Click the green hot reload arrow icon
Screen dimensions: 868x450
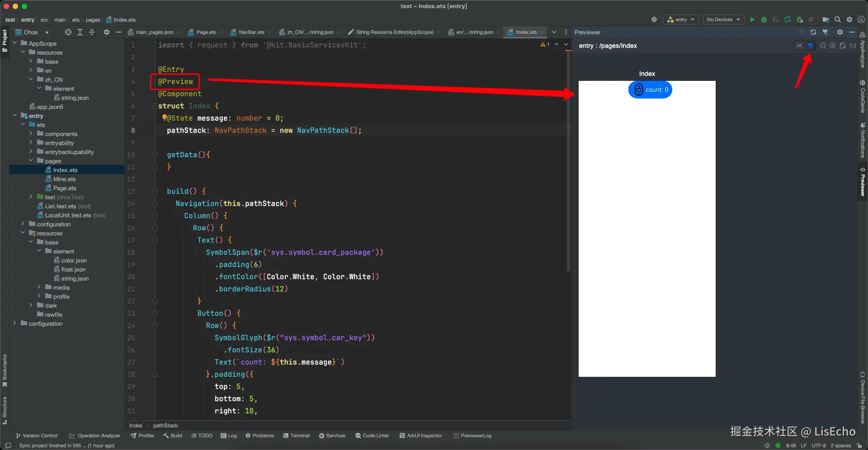788,19
